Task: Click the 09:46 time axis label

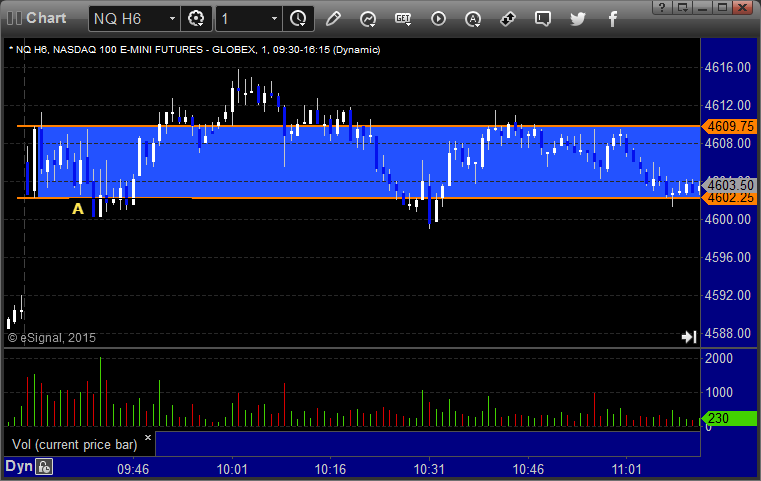Action: pos(133,469)
